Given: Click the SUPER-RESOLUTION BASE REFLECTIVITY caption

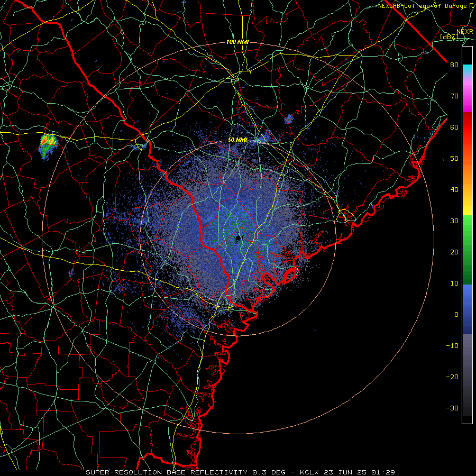Looking at the screenshot, I should pyautogui.click(x=167, y=472).
